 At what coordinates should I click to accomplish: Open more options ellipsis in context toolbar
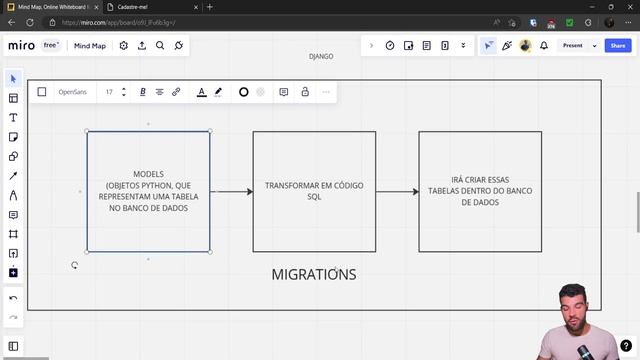(326, 92)
